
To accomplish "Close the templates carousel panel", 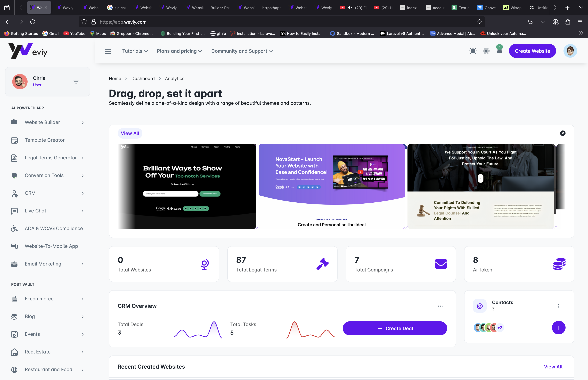I will point(563,133).
